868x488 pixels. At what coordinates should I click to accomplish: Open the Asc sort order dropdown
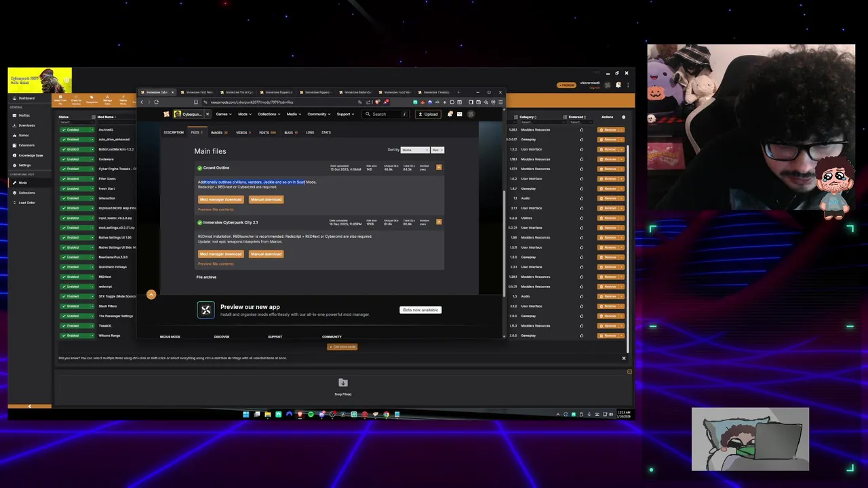437,150
